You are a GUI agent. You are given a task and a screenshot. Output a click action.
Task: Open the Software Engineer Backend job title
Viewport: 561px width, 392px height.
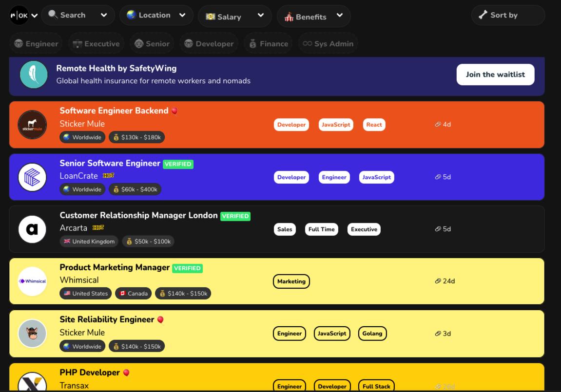pos(114,111)
